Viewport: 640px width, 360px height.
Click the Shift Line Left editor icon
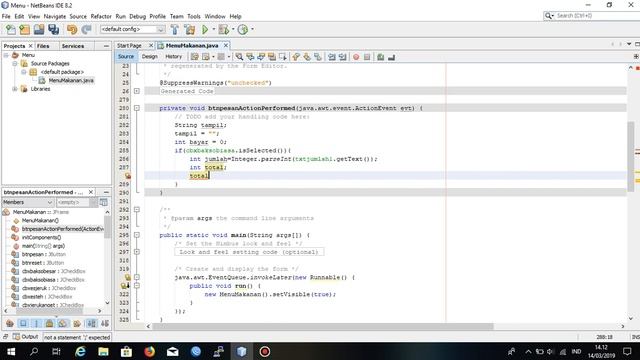tap(332, 57)
